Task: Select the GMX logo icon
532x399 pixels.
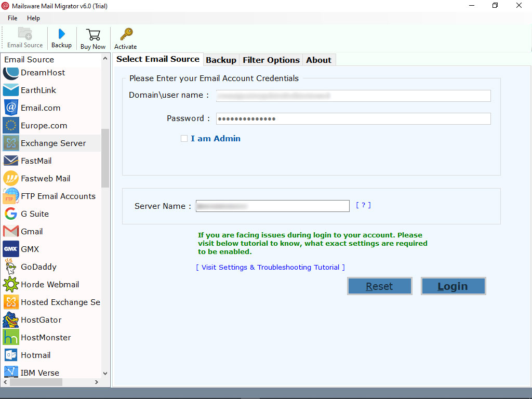Action: coord(11,249)
